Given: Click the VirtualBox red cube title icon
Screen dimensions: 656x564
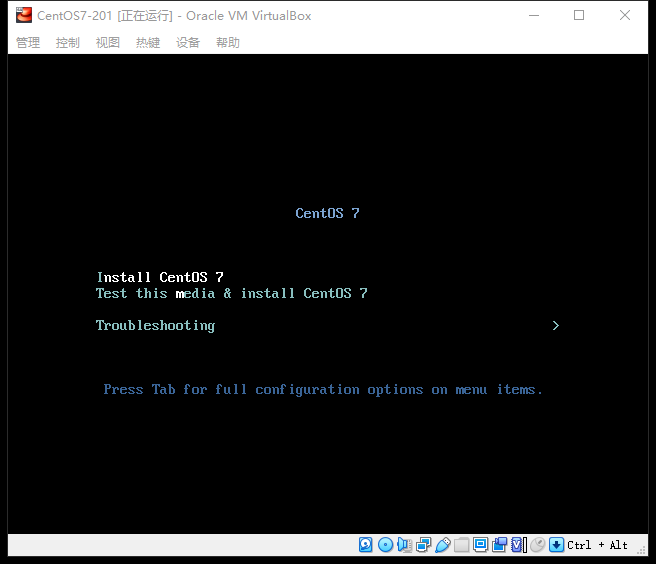Looking at the screenshot, I should [x=24, y=15].
